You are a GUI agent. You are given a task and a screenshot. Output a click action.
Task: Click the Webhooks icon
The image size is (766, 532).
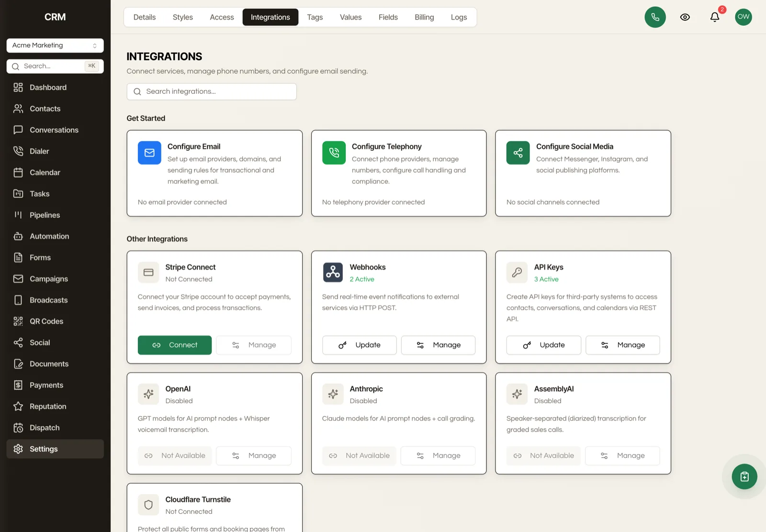(333, 272)
